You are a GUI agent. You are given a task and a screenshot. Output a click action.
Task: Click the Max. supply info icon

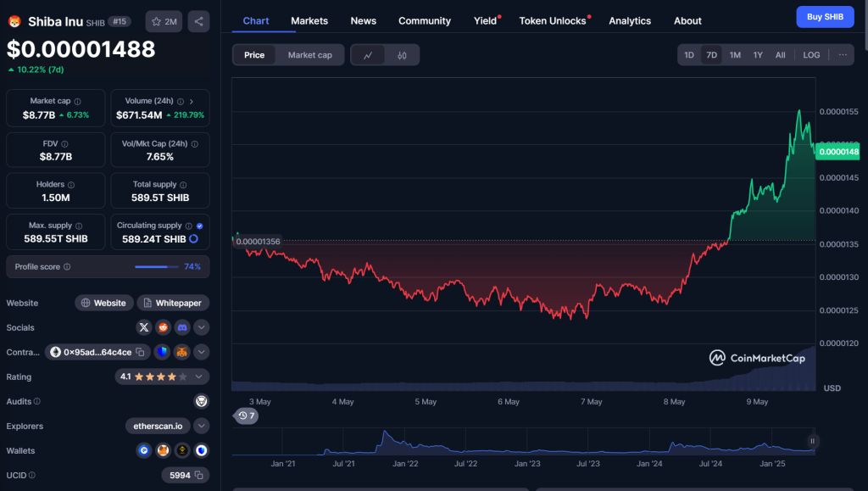click(79, 226)
